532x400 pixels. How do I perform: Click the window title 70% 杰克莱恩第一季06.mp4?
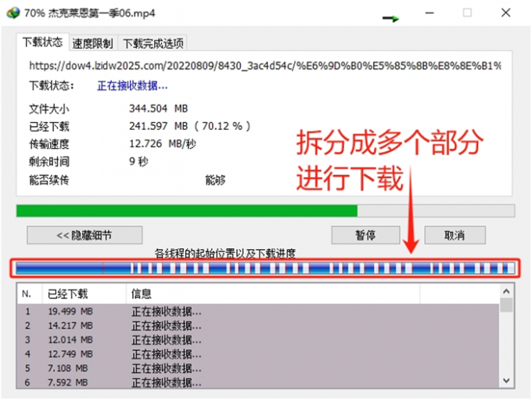pos(89,13)
